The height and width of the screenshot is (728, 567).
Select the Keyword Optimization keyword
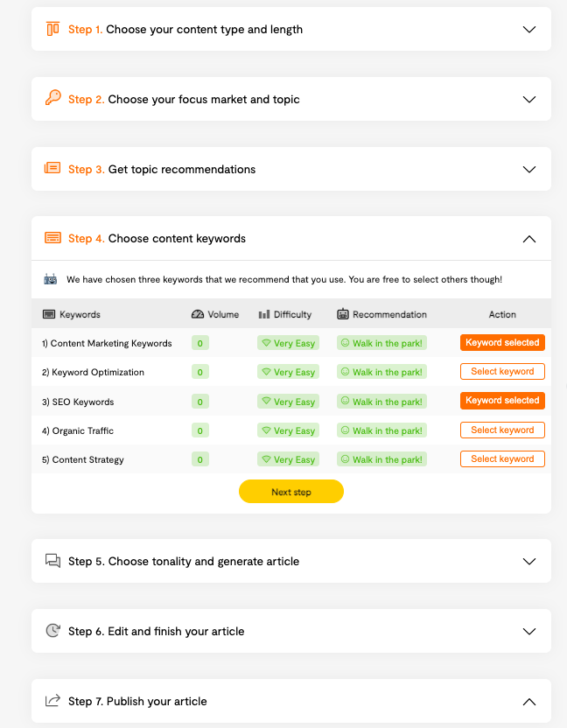(x=502, y=371)
